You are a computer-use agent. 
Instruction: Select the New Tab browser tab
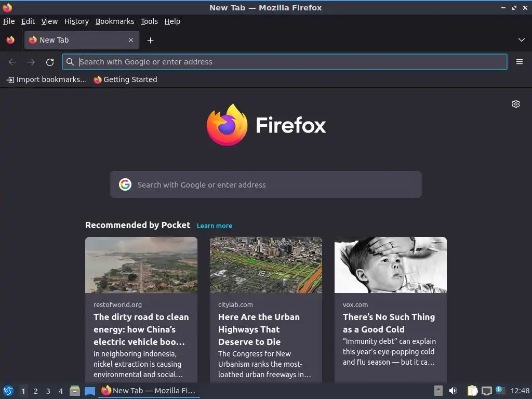pyautogui.click(x=82, y=40)
